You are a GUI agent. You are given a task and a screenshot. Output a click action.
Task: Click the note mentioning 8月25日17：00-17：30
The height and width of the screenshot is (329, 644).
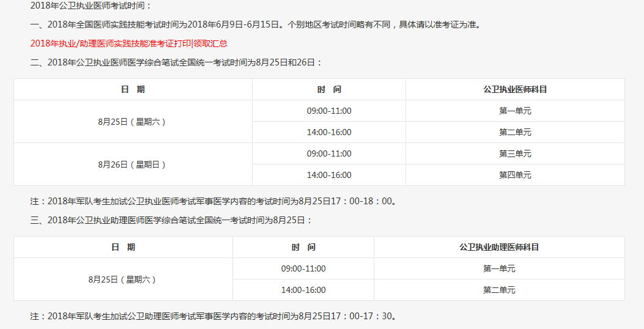tap(213, 316)
